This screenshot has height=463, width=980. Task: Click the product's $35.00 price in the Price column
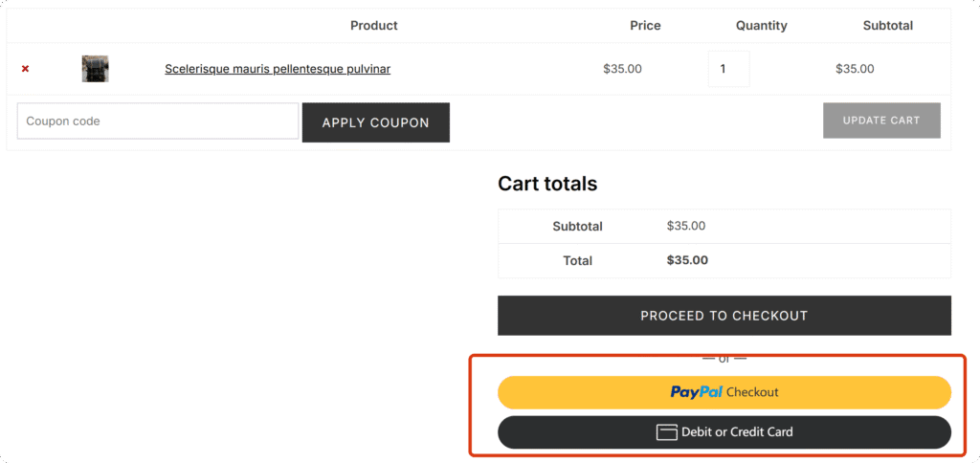tap(622, 69)
